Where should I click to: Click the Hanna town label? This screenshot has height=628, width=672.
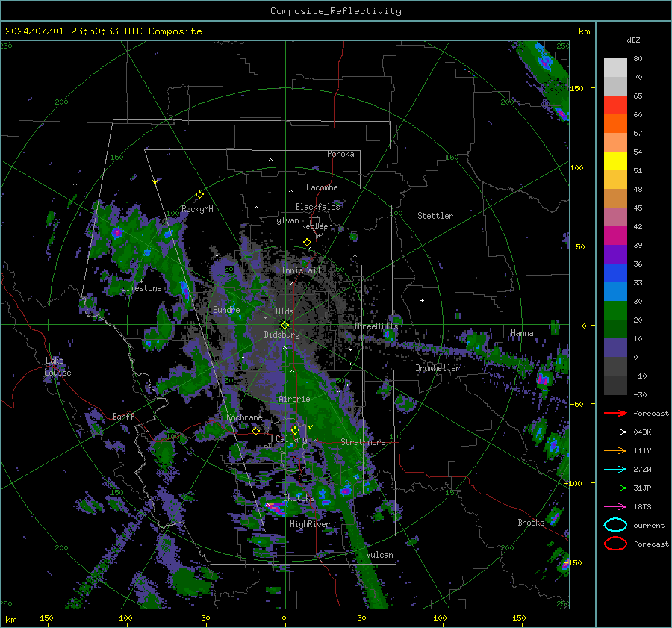point(522,333)
